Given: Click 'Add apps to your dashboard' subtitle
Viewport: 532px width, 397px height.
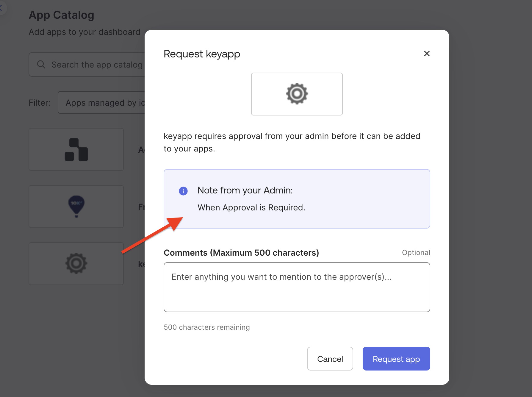Looking at the screenshot, I should coord(85,32).
